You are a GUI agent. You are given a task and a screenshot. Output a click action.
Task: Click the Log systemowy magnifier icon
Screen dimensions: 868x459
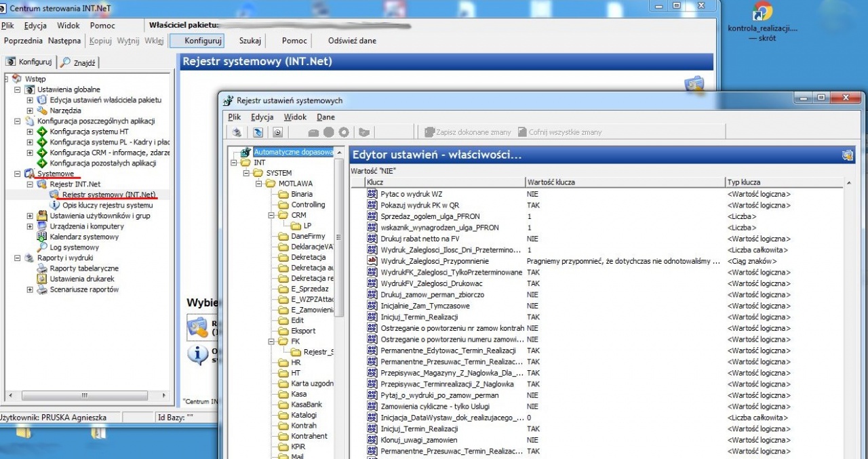(42, 247)
